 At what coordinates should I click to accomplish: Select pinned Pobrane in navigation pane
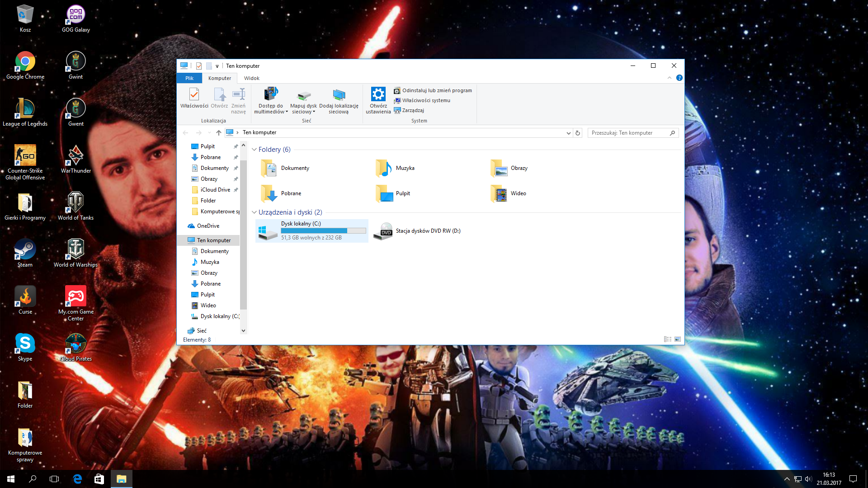[x=211, y=157]
